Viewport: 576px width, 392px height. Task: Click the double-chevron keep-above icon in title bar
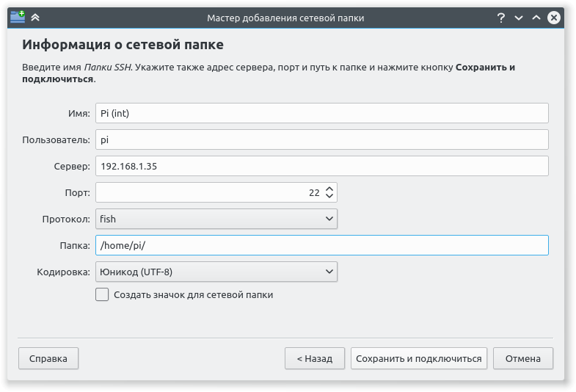click(35, 18)
